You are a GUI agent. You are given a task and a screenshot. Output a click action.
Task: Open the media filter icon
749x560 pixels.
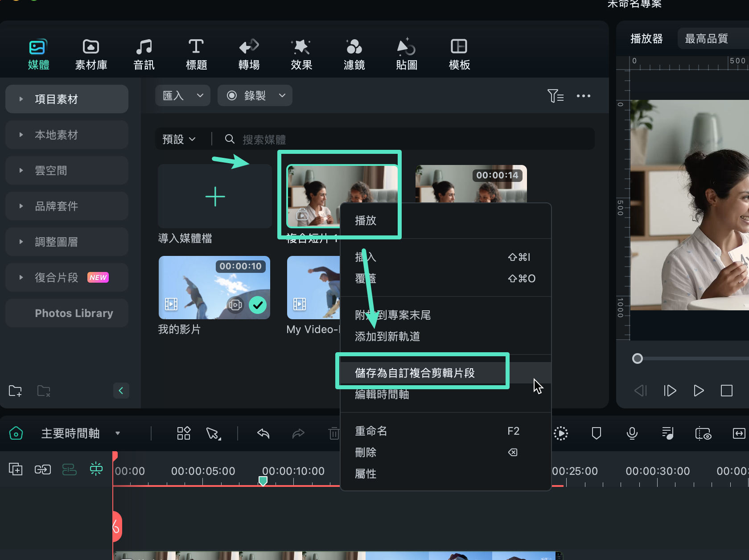(x=556, y=95)
